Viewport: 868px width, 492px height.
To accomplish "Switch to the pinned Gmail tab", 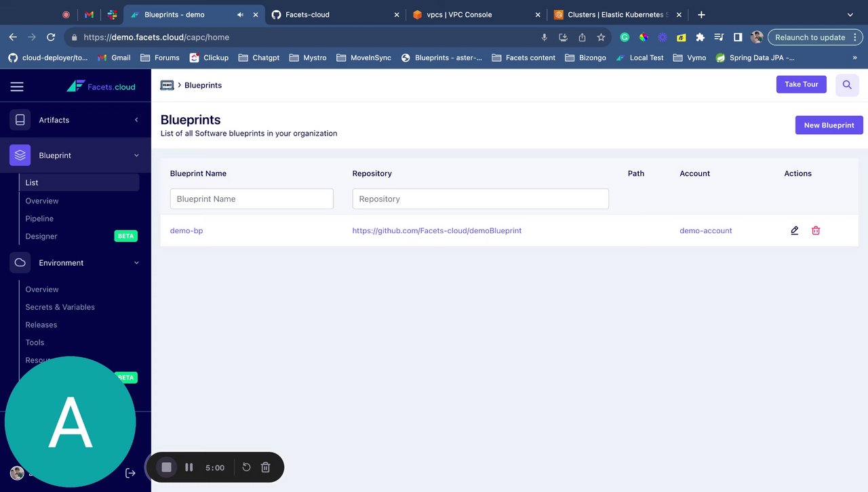I will pyautogui.click(x=90, y=14).
